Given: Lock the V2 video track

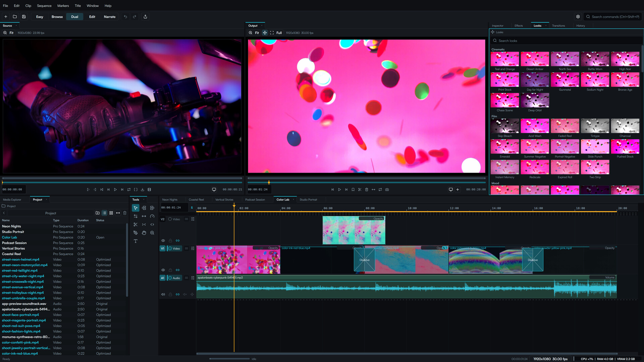Looking at the screenshot, I should (x=170, y=241).
